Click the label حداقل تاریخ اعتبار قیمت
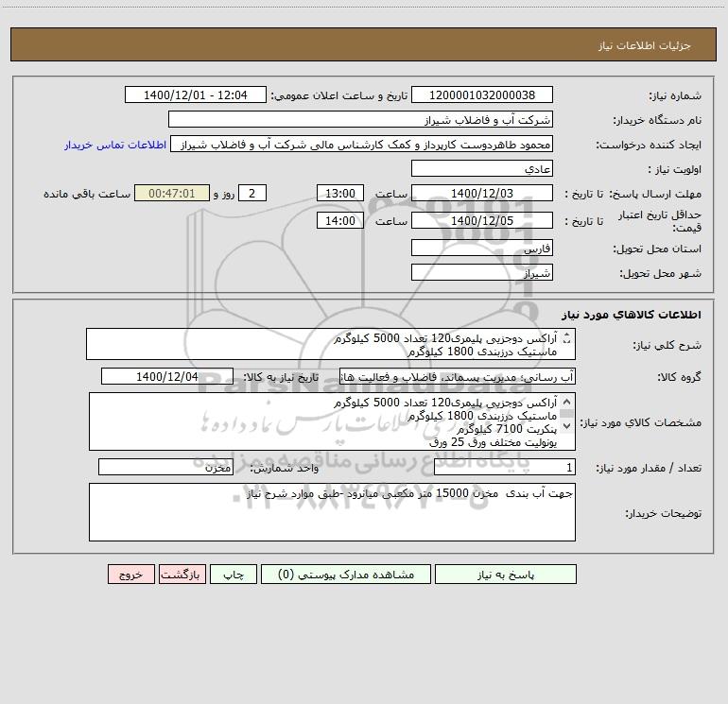Image resolution: width=728 pixels, height=704 pixels. pyautogui.click(x=660, y=221)
